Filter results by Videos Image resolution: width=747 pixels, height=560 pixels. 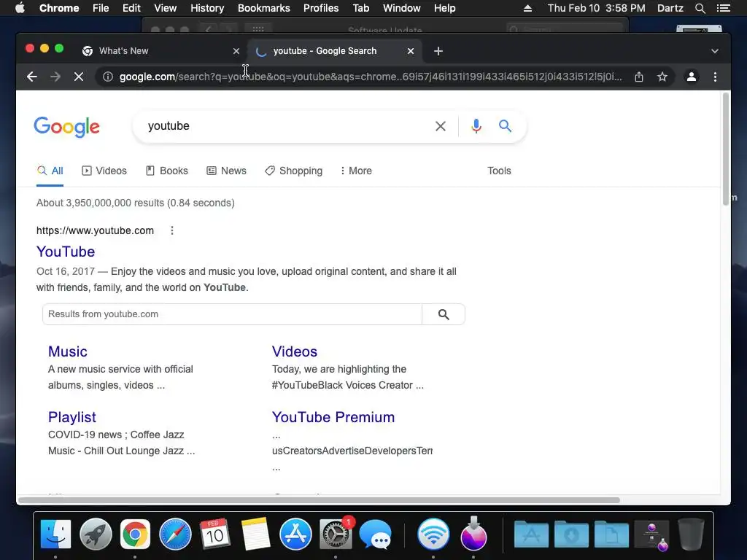(x=104, y=171)
